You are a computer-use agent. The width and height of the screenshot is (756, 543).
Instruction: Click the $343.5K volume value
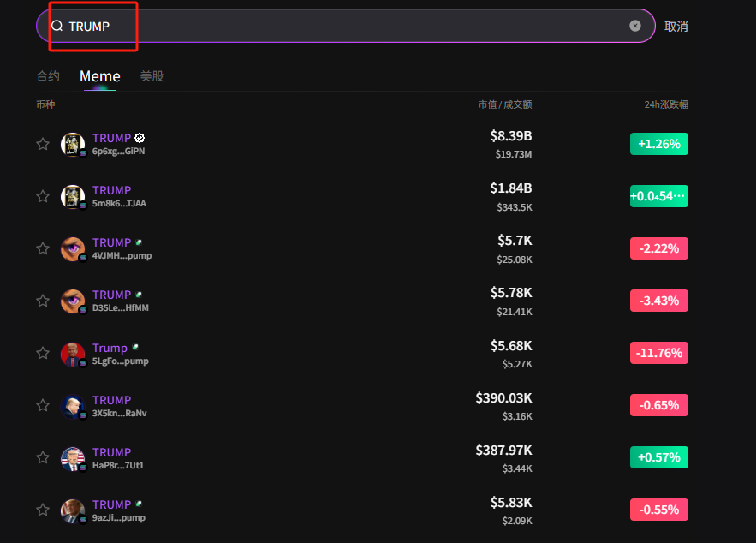(x=515, y=207)
